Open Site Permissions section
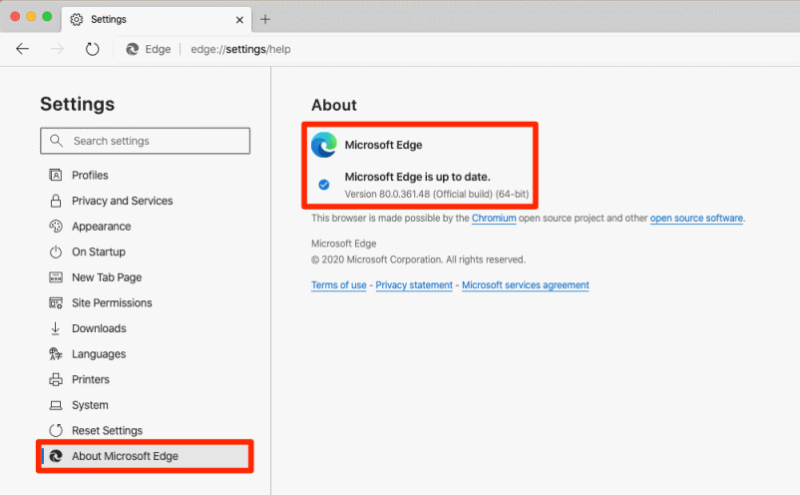This screenshot has width=800, height=495. coord(112,303)
